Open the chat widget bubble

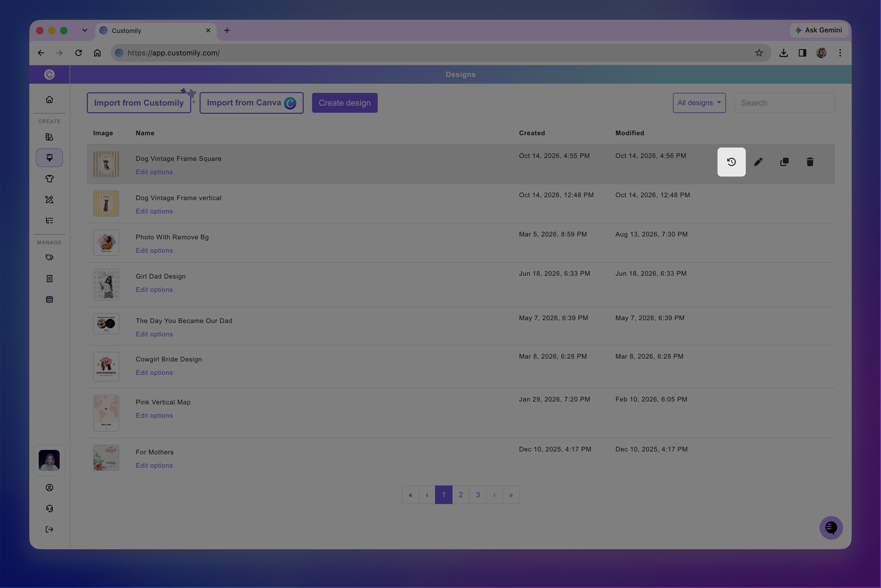[x=831, y=528]
